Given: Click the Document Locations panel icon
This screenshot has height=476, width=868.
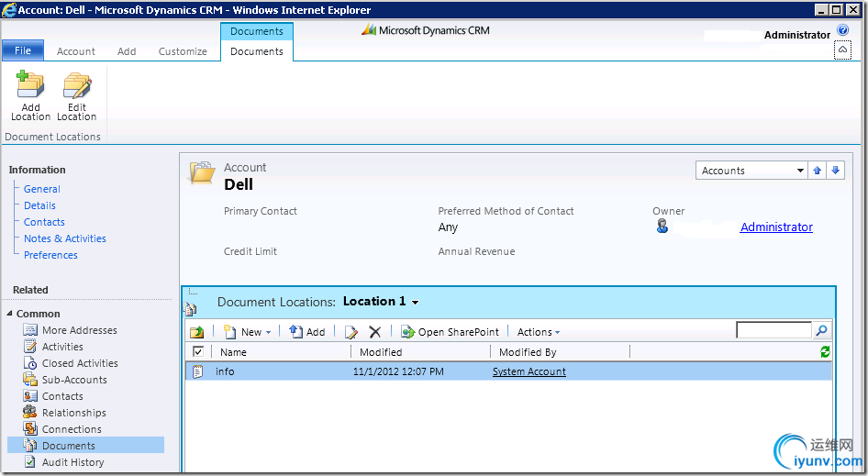Looking at the screenshot, I should [x=191, y=308].
